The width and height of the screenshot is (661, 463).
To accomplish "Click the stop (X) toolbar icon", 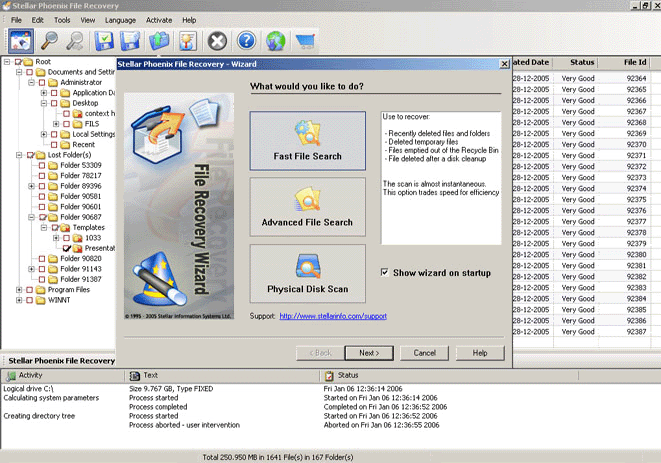I will coord(217,41).
